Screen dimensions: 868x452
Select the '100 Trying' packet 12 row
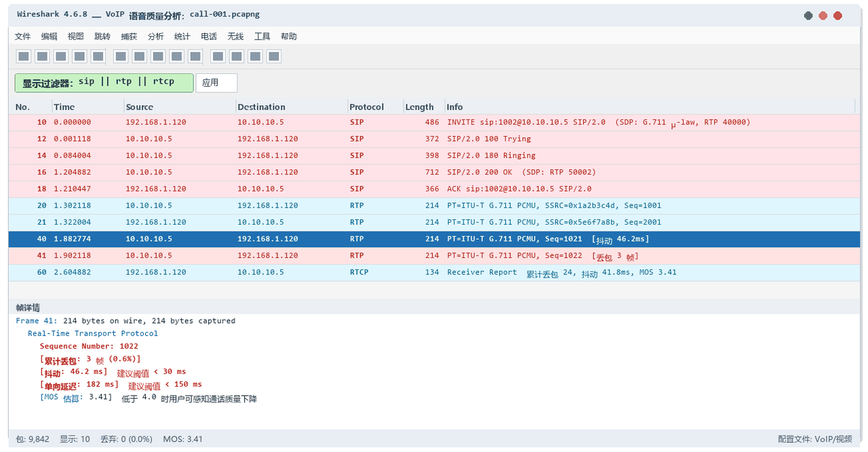click(434, 138)
